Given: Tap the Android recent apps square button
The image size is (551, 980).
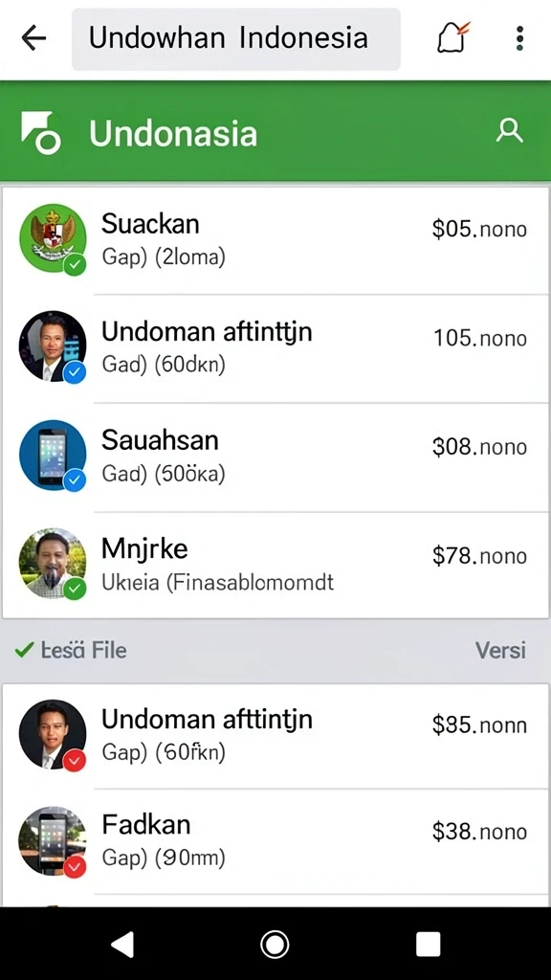Looking at the screenshot, I should coord(428,945).
